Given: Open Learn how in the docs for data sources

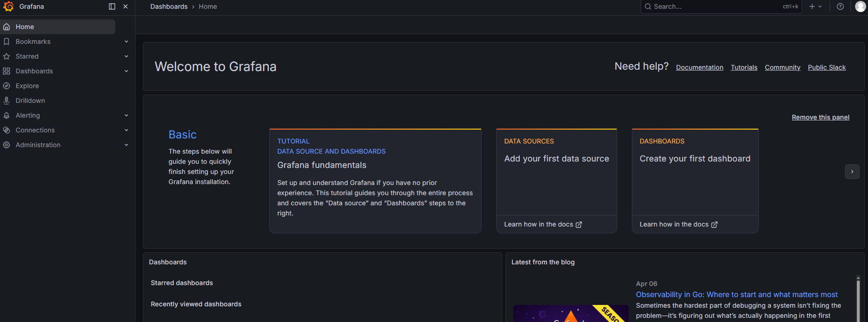Looking at the screenshot, I should [543, 224].
